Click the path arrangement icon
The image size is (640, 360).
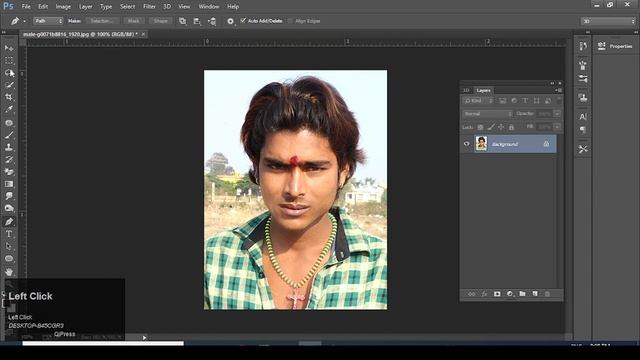(x=212, y=21)
